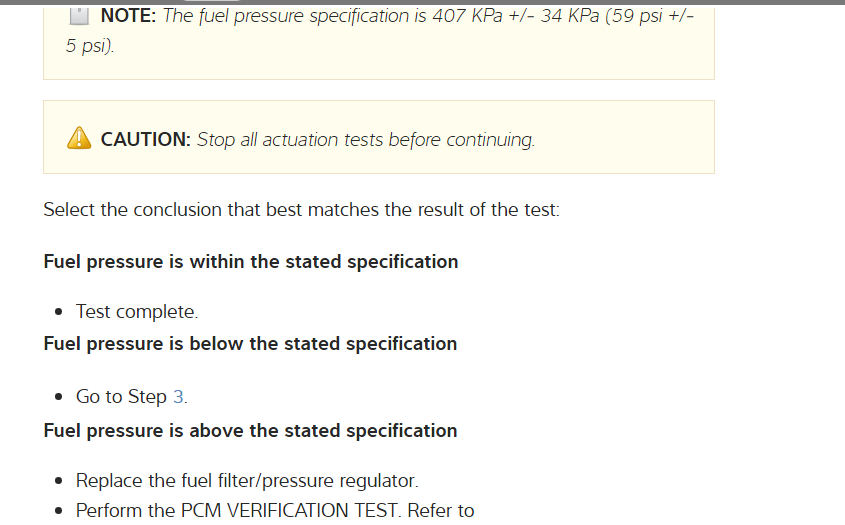Select 'Fuel pressure is below the stated specification' heading
The width and height of the screenshot is (845, 525).
[x=250, y=344]
